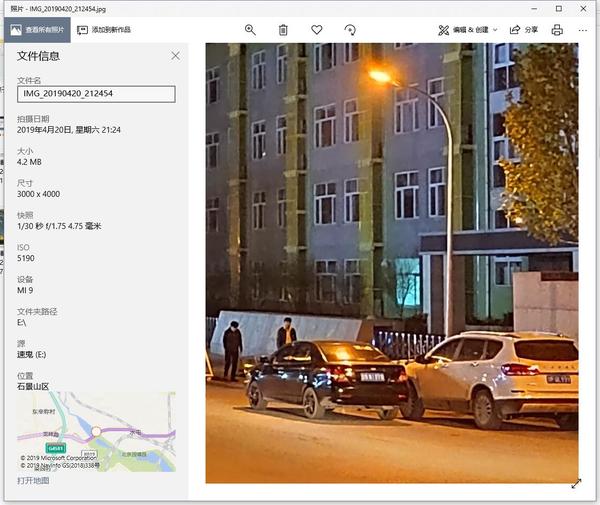Open the 分享 share button
The height and width of the screenshot is (505, 600).
pos(524,30)
